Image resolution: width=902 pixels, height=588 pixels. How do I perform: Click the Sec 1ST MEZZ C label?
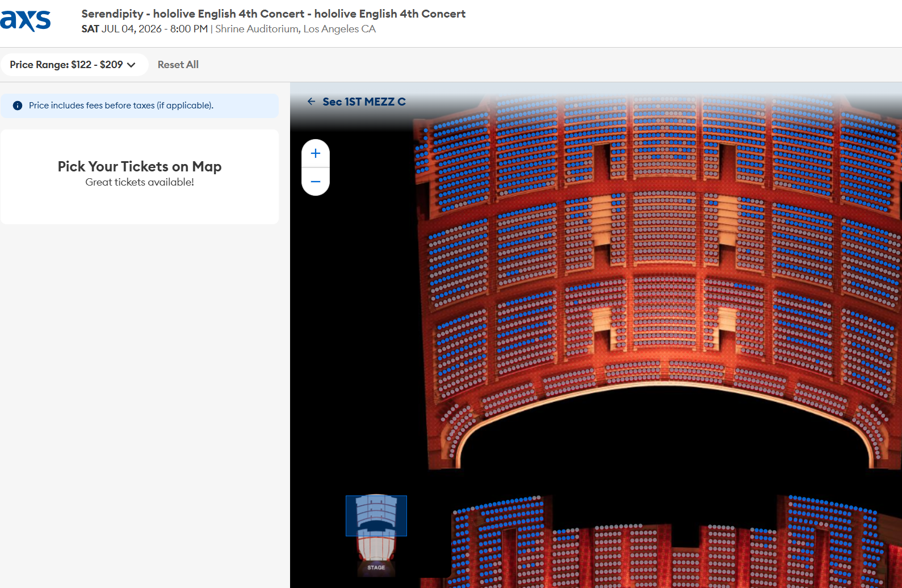(x=364, y=102)
